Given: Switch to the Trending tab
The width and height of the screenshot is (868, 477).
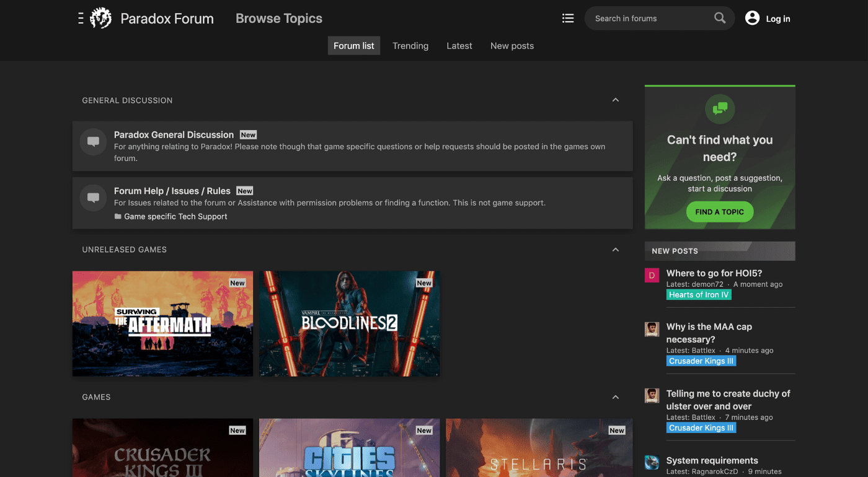Looking at the screenshot, I should coord(410,46).
